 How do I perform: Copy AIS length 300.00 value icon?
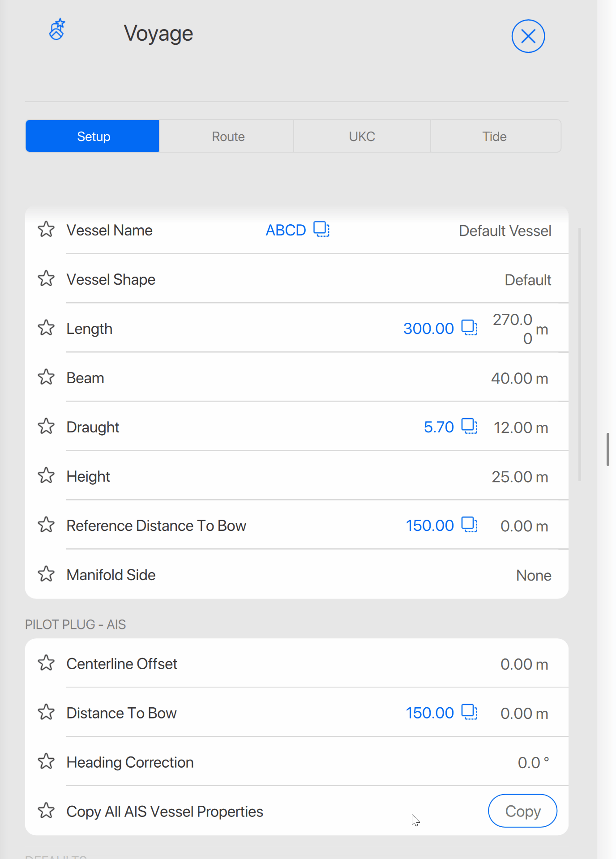coord(469,328)
